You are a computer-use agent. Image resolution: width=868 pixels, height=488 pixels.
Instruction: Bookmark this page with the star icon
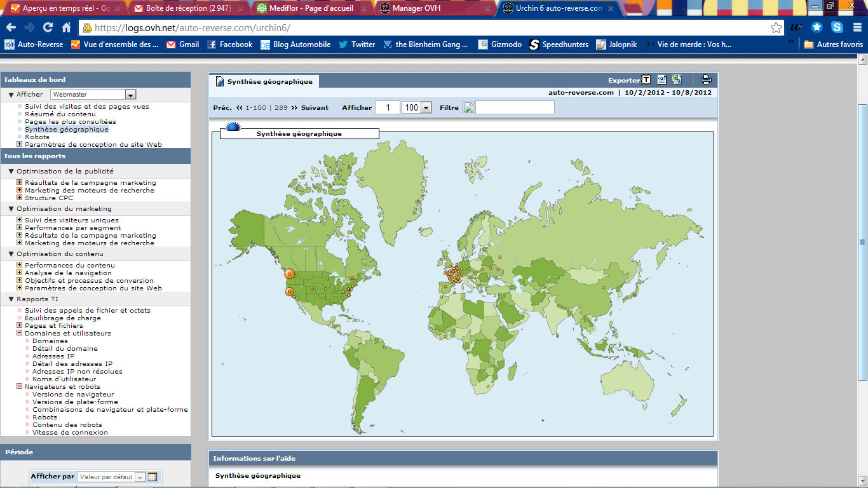click(x=776, y=28)
